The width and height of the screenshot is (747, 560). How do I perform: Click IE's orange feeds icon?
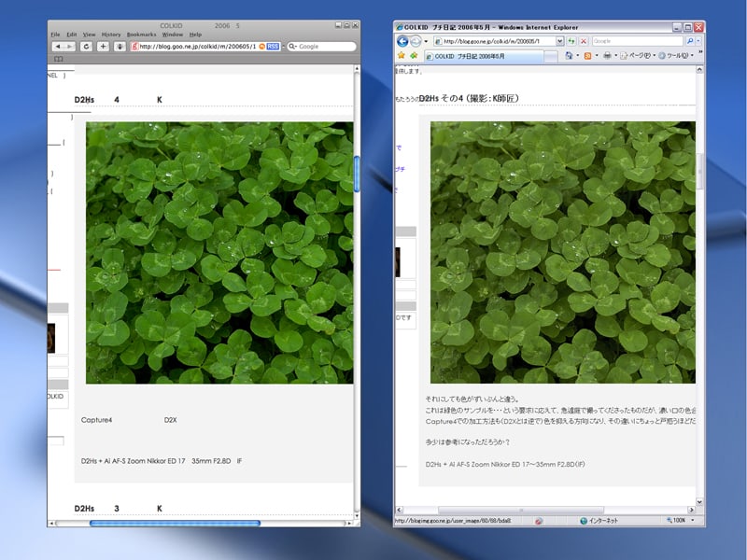point(587,56)
